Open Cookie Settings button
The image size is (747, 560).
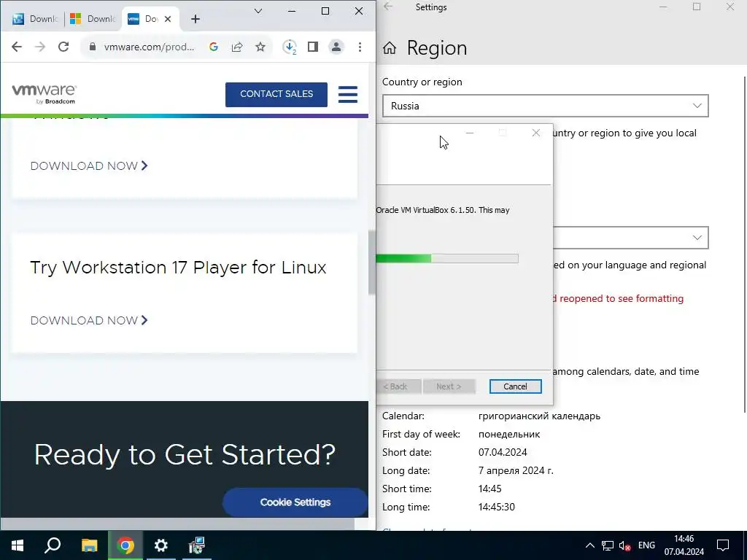[x=295, y=502]
